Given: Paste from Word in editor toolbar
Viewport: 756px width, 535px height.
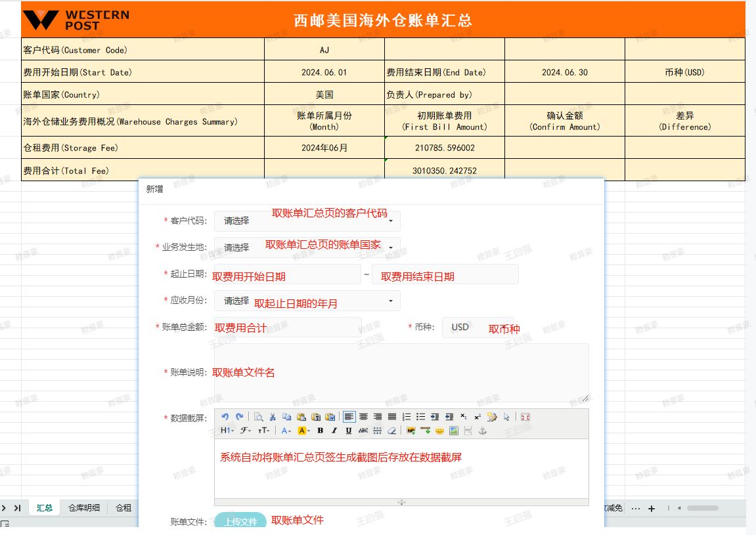Looking at the screenshot, I should (x=330, y=417).
